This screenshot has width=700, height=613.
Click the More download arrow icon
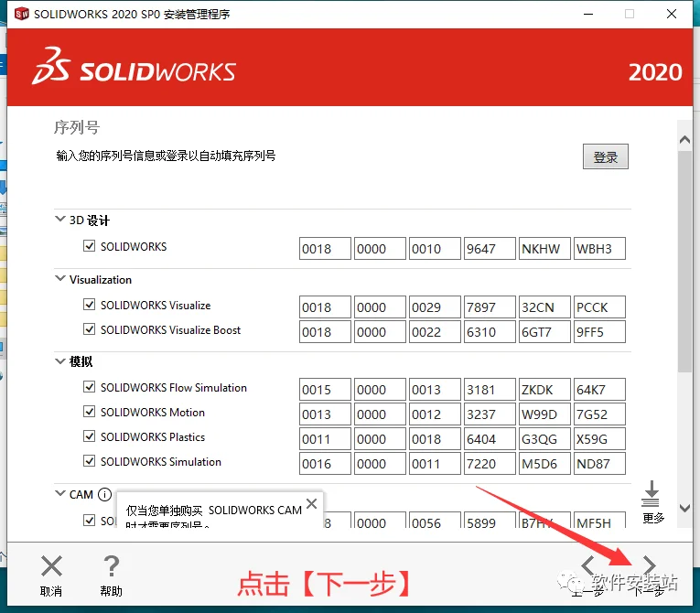(651, 494)
